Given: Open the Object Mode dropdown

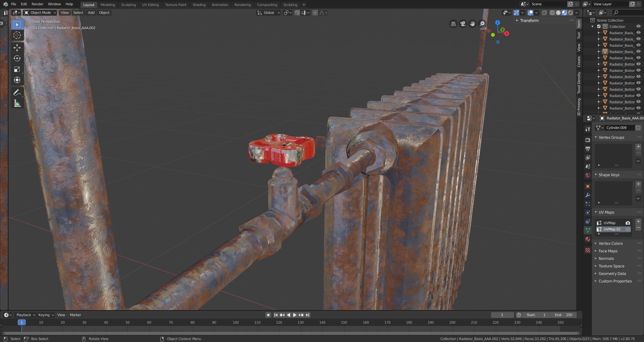Looking at the screenshot, I should (40, 13).
